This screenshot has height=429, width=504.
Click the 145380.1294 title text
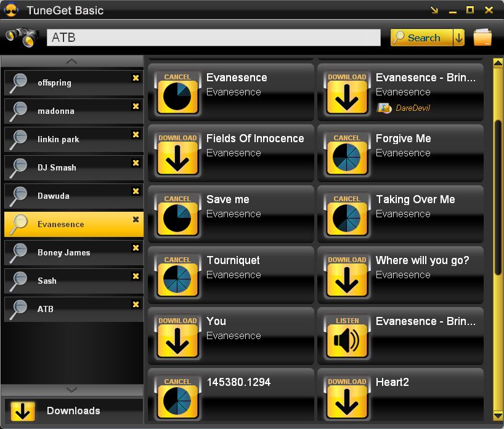tap(238, 382)
